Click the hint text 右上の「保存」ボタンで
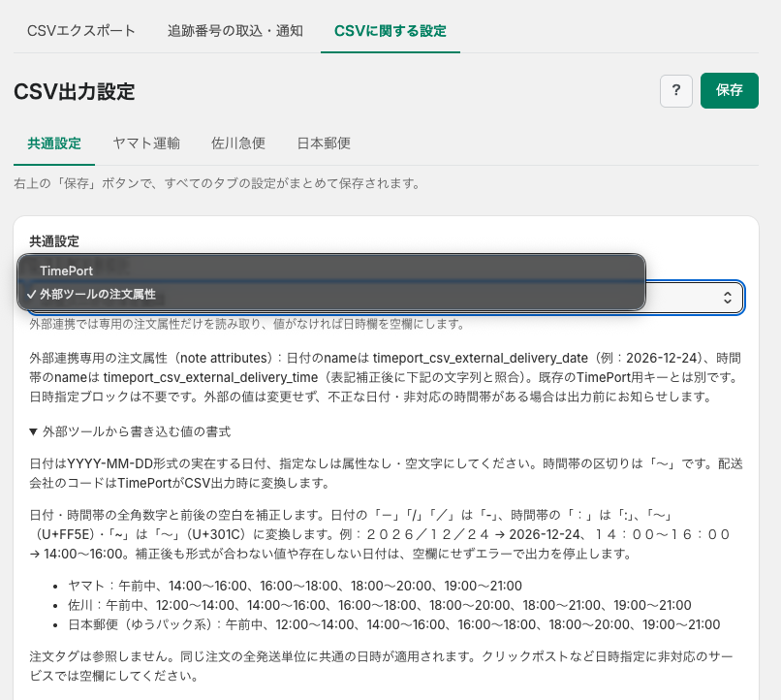Screen dimensions: 781x700 click(217, 183)
